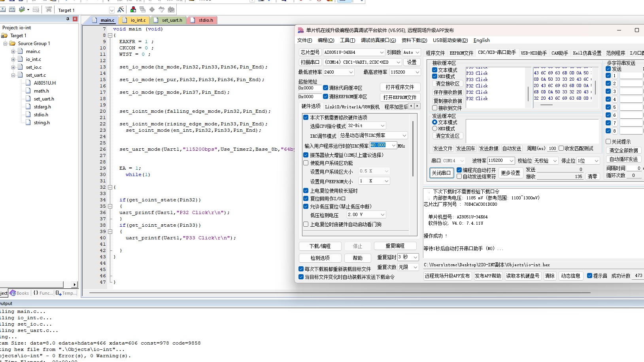644x362 pixels.
Task: Open the Pack Installer icon
Action: 171,9
